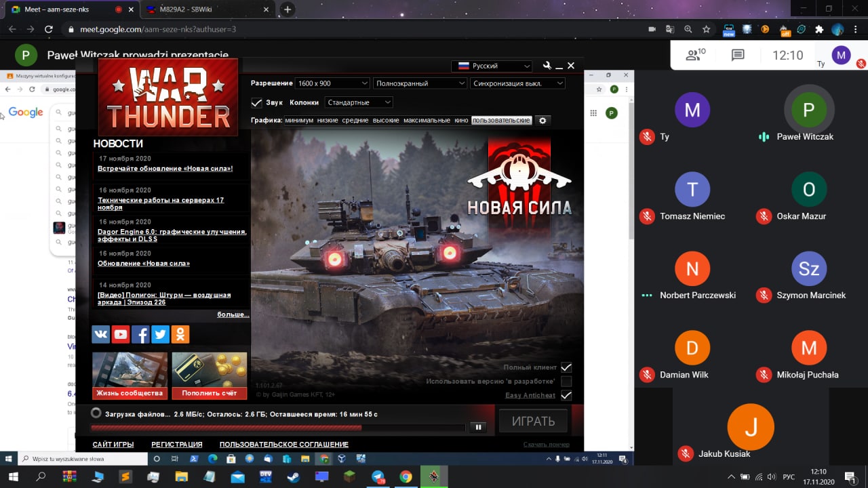This screenshot has width=868, height=488.
Task: Open Chrome extensions puzzle icon
Action: coord(819,30)
